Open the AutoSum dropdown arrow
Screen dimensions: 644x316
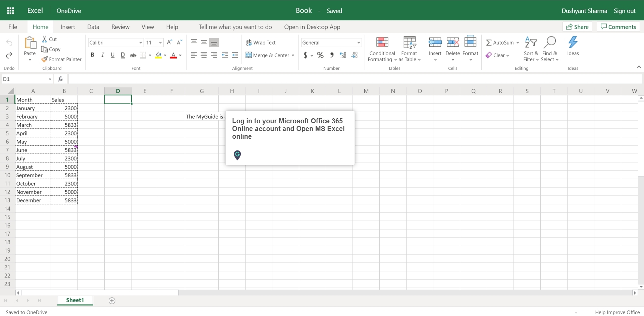[x=518, y=43]
